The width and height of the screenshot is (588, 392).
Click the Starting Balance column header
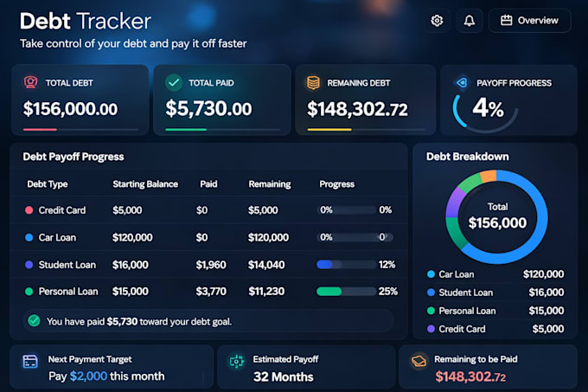coord(145,184)
